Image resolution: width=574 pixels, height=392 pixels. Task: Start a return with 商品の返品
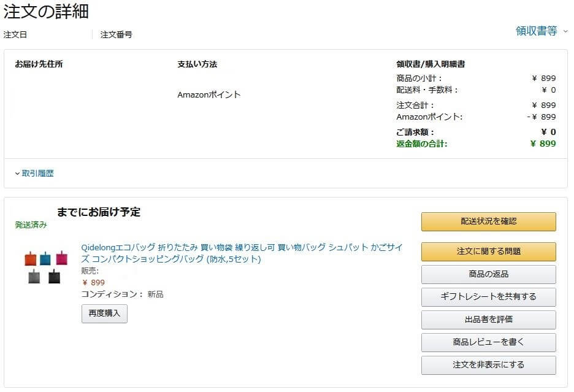pyautogui.click(x=488, y=274)
